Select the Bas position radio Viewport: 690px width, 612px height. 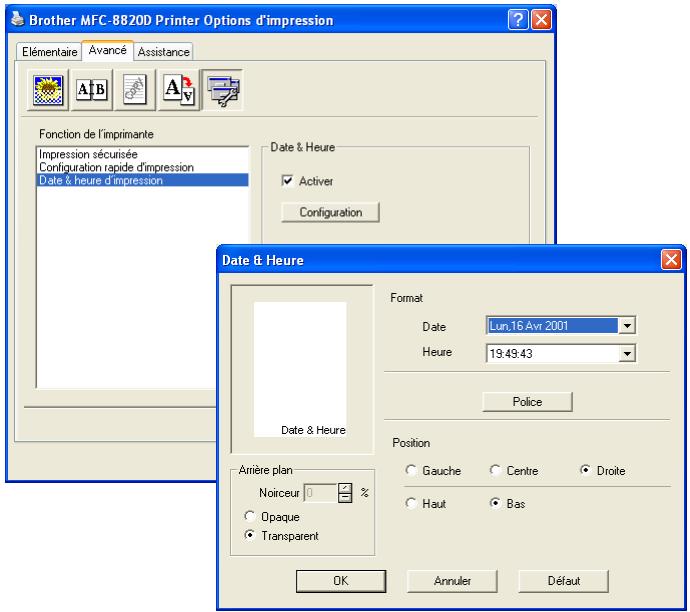pos(495,503)
